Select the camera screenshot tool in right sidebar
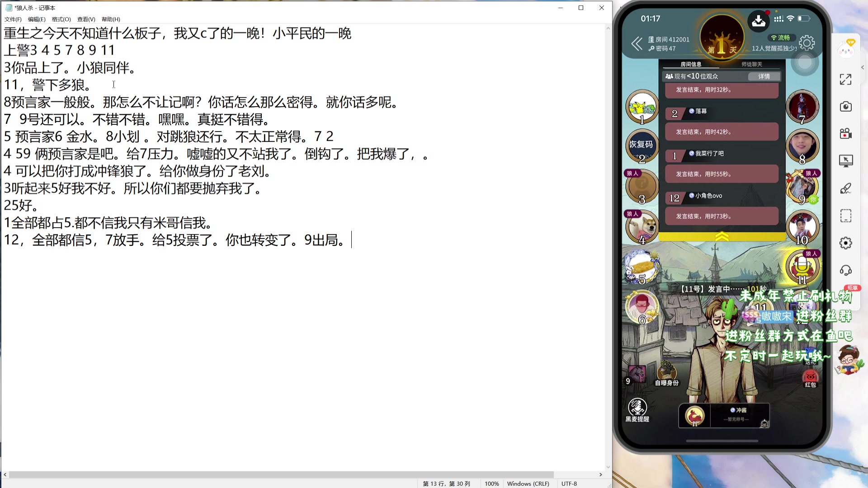This screenshot has height=488, width=868. [845, 106]
